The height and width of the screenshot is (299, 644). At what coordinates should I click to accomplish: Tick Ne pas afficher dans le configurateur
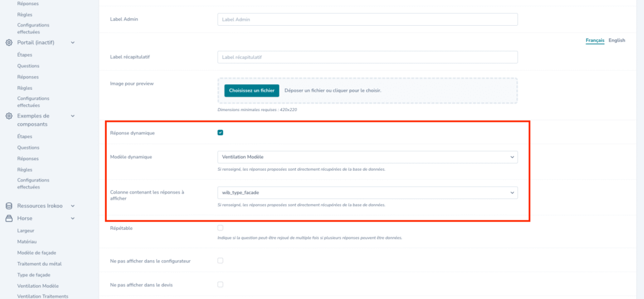tap(220, 260)
